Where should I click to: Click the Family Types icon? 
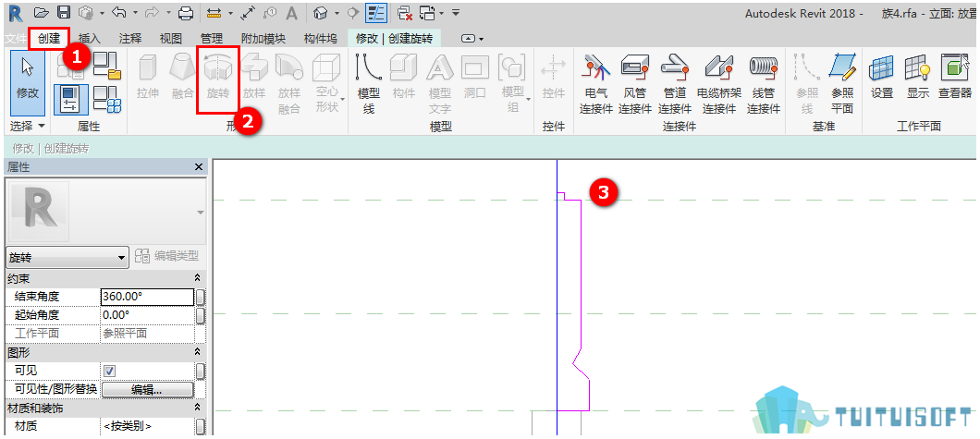(x=107, y=100)
